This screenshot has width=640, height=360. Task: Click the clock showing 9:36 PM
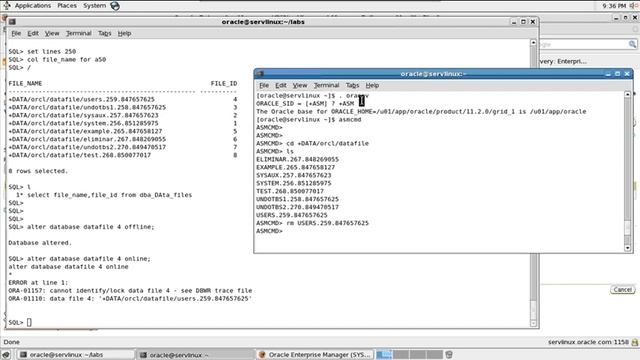click(614, 6)
